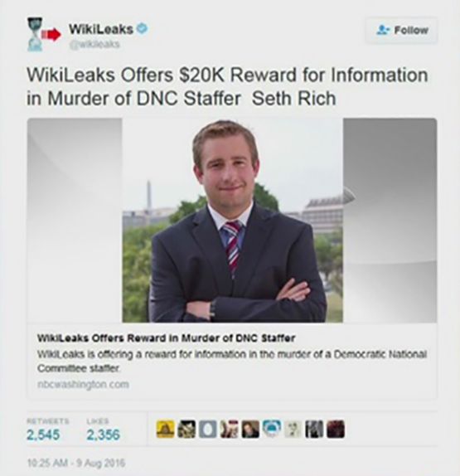Open the WikiLeaks display name
Image resolution: width=460 pixels, height=476 pixels.
[101, 29]
